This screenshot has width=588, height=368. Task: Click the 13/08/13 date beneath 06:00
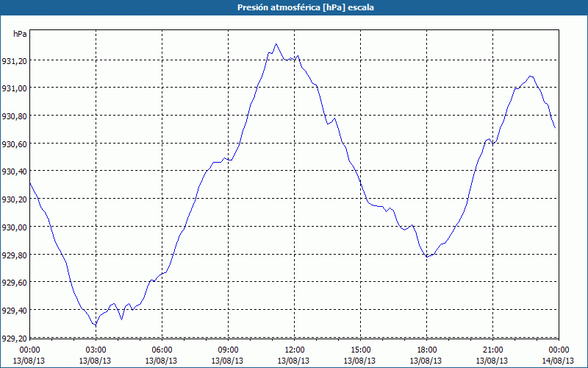tap(161, 361)
